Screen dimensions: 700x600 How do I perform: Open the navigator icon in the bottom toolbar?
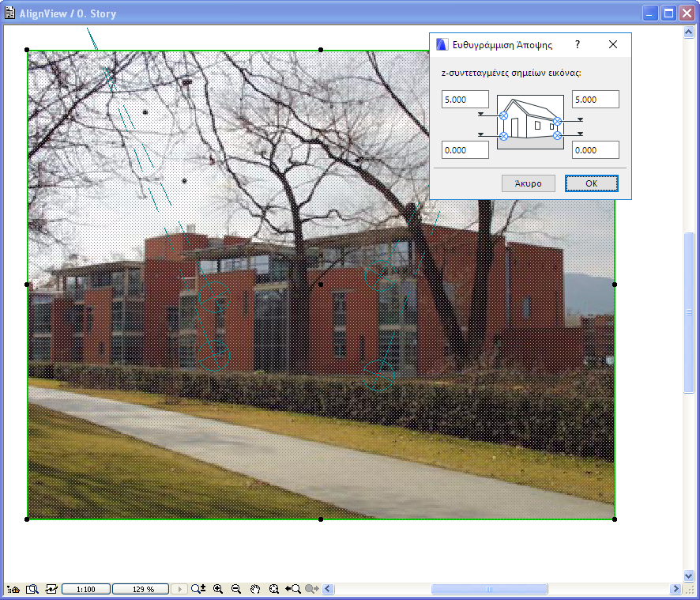pyautogui.click(x=13, y=589)
